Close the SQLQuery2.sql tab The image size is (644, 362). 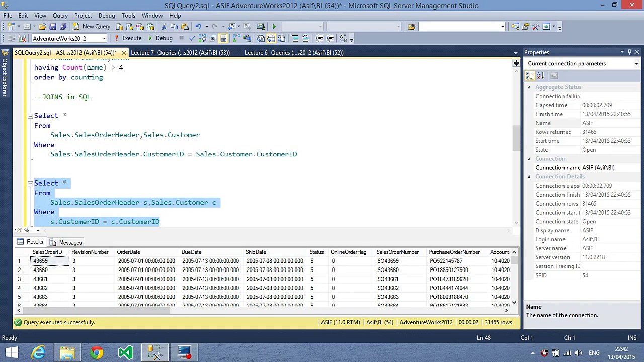pyautogui.click(x=124, y=53)
